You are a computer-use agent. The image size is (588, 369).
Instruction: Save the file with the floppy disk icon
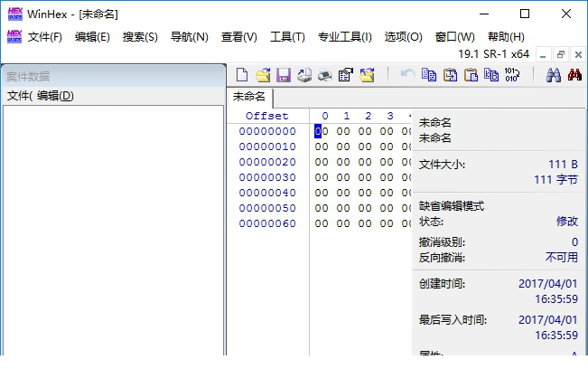coord(284,75)
